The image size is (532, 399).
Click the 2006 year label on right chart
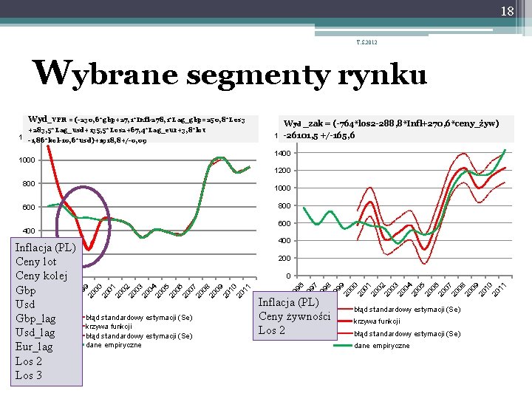[x=432, y=290]
